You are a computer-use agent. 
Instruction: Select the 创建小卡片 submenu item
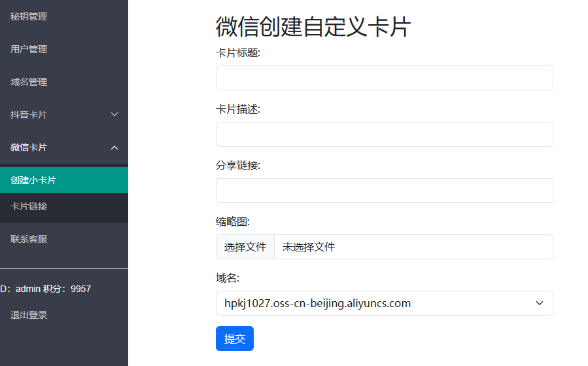click(x=33, y=180)
